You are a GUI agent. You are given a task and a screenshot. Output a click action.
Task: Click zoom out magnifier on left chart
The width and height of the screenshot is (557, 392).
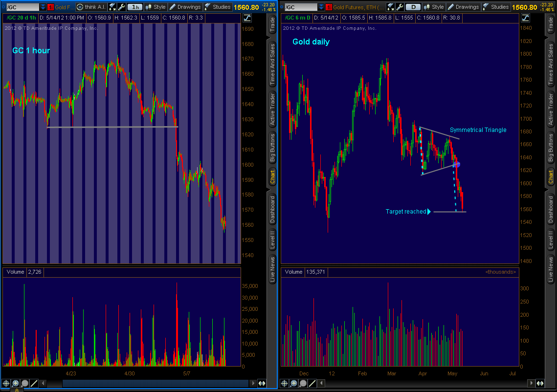click(x=24, y=383)
